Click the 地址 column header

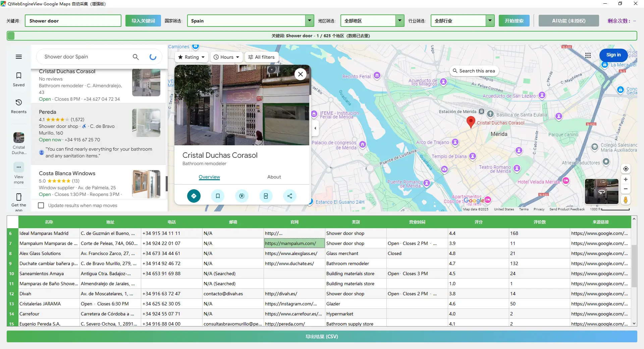(x=110, y=222)
